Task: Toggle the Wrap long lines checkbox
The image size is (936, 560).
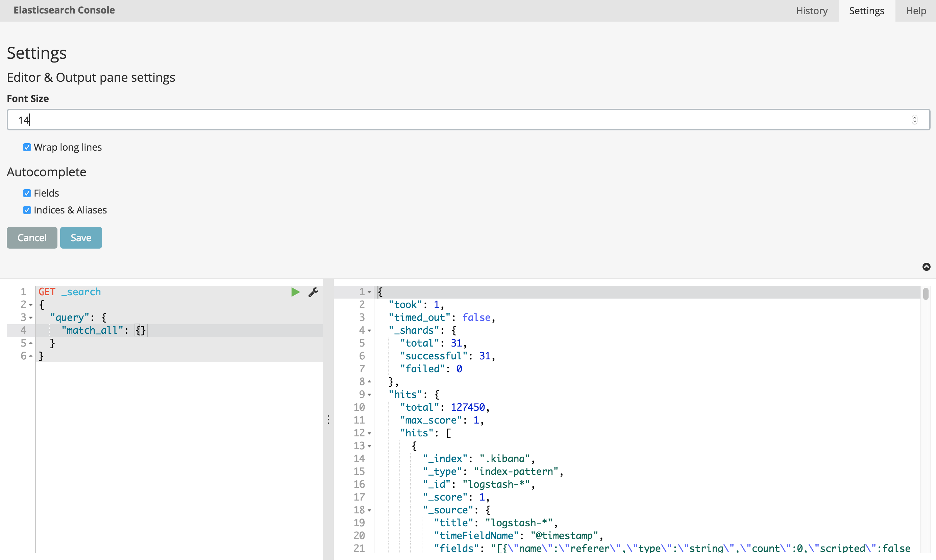Action: tap(27, 147)
